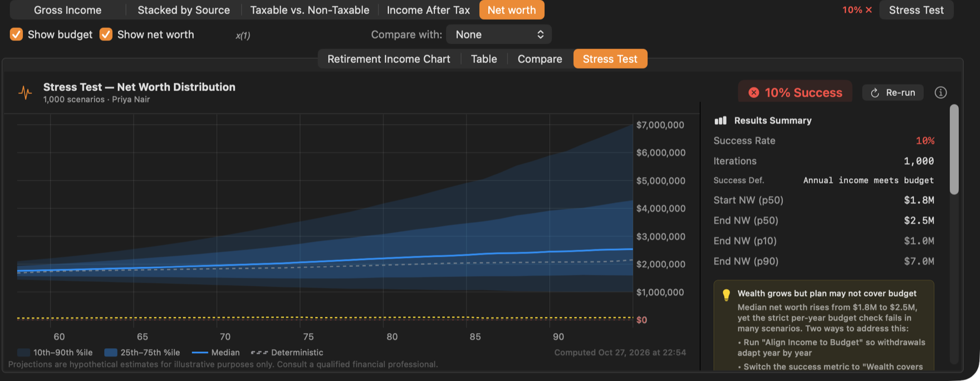
Task: Re-run the stress test simulation
Action: tap(893, 92)
